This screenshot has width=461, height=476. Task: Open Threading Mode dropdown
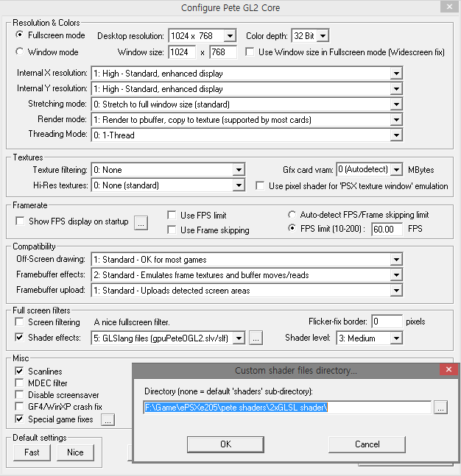tap(396, 135)
